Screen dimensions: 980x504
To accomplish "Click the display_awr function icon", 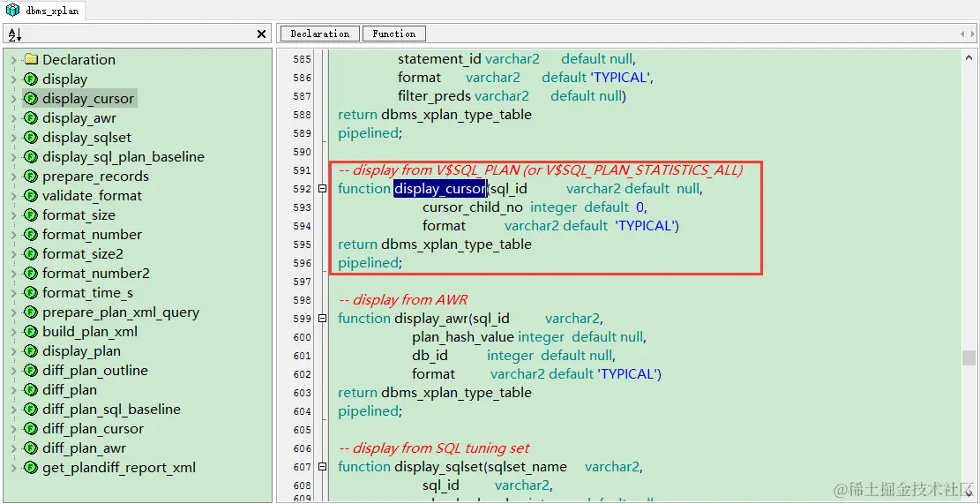I will 31,118.
